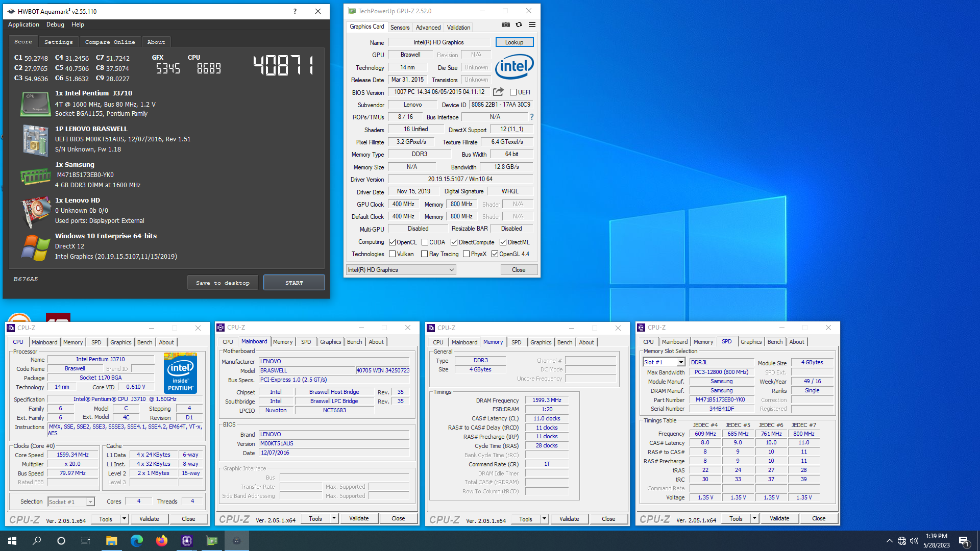This screenshot has height=551, width=980.
Task: Open the notification center icon
Action: click(x=964, y=541)
